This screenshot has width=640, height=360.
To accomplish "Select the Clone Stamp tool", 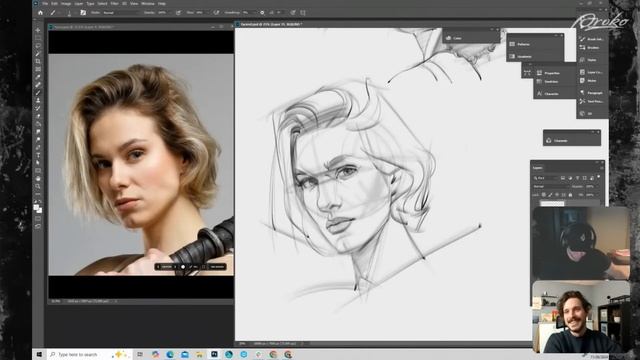I will [x=38, y=100].
